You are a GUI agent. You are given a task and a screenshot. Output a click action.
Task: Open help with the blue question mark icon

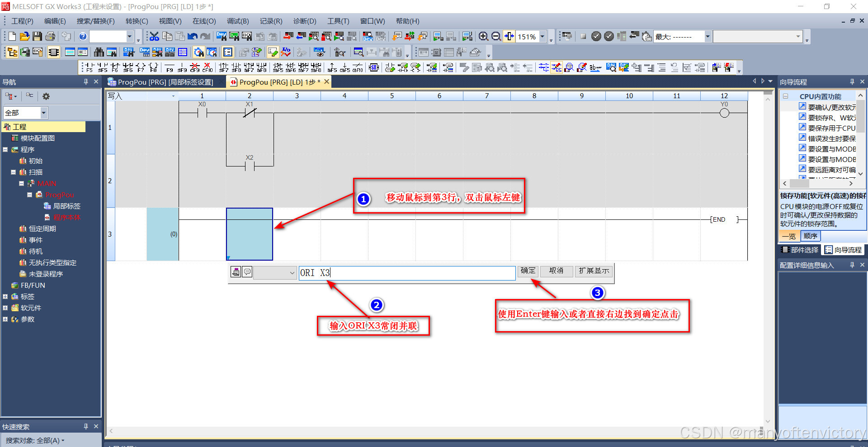[x=83, y=37]
